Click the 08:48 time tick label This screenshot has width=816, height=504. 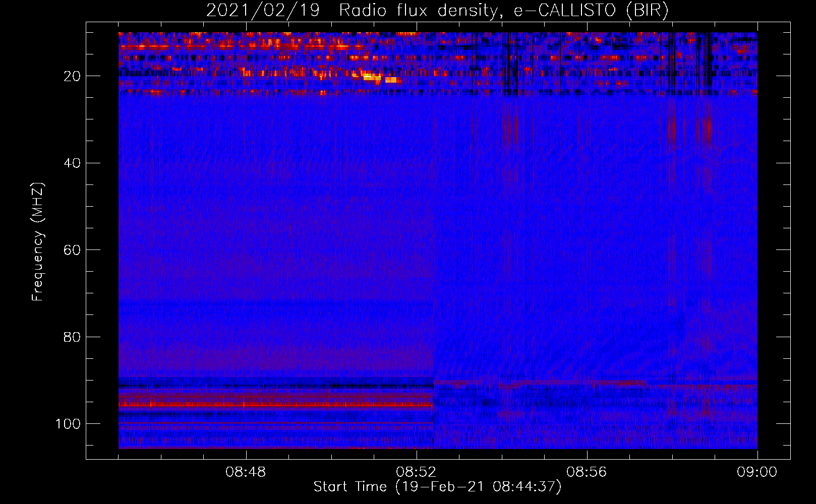point(246,472)
